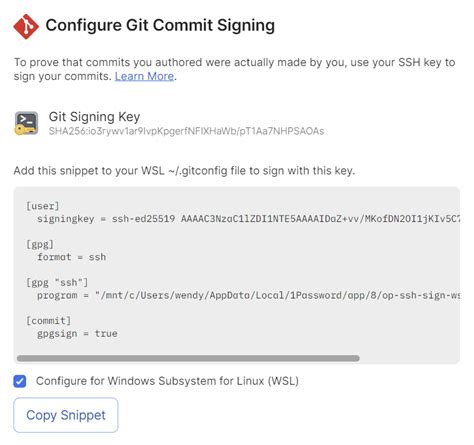Viewport: 474px width, 445px height.
Task: Click the SSH terminal key icon
Action: pos(26,123)
